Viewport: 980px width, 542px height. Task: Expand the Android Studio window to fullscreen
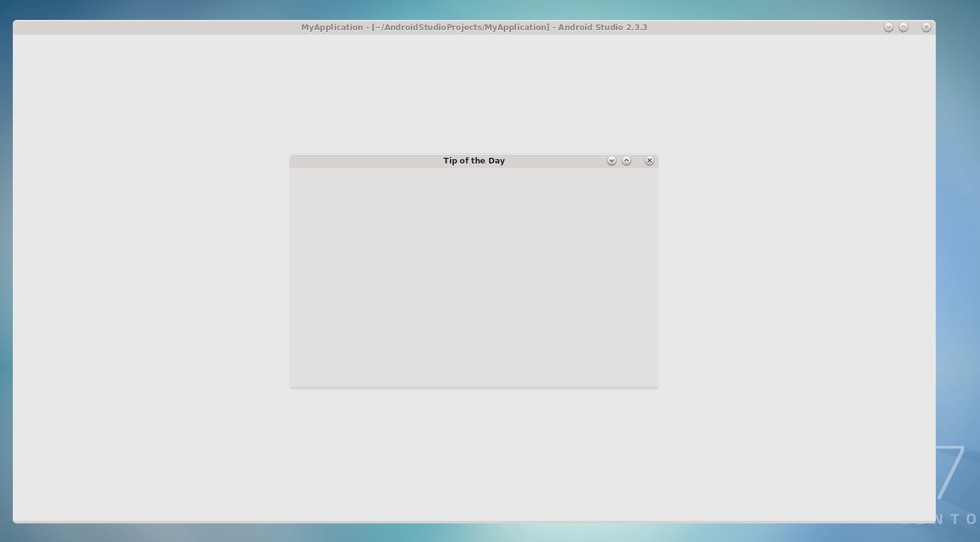click(904, 27)
